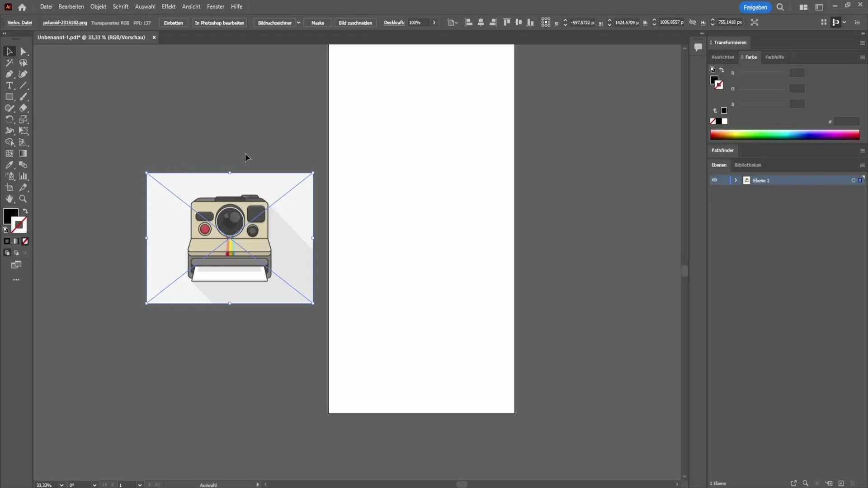Open Ebenen panel options menu

click(x=862, y=165)
